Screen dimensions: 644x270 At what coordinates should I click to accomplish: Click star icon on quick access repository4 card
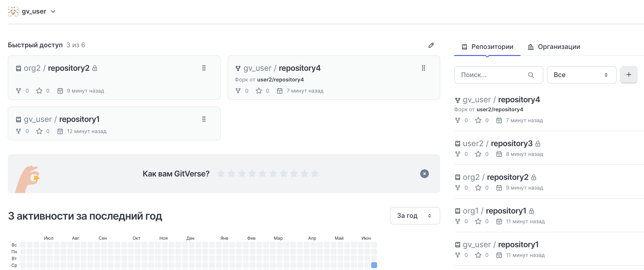click(x=259, y=91)
